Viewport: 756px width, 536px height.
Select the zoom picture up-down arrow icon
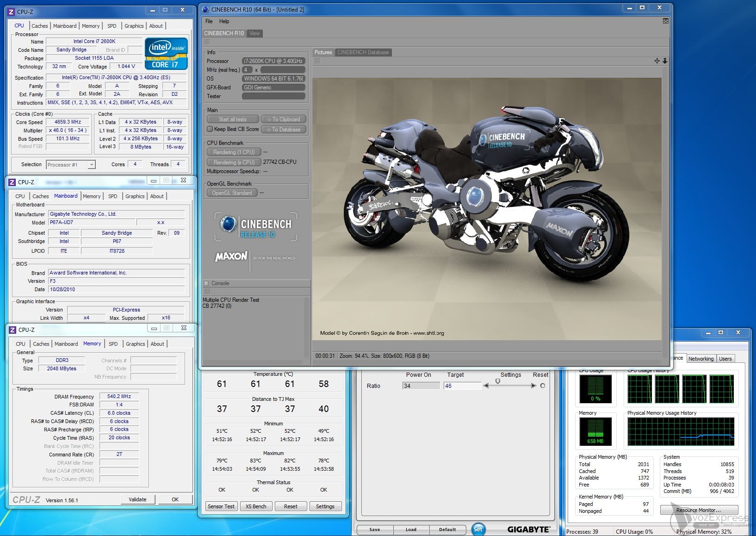click(x=665, y=61)
